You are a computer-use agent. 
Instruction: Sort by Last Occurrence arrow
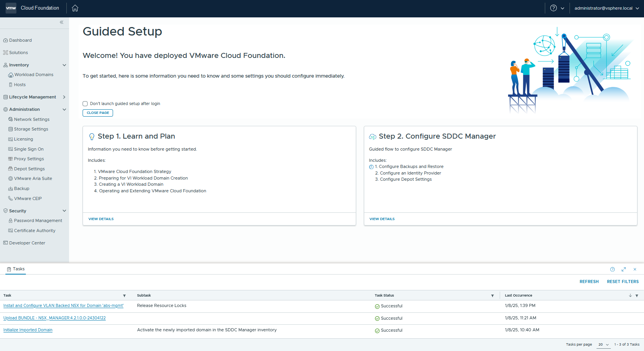tap(630, 296)
